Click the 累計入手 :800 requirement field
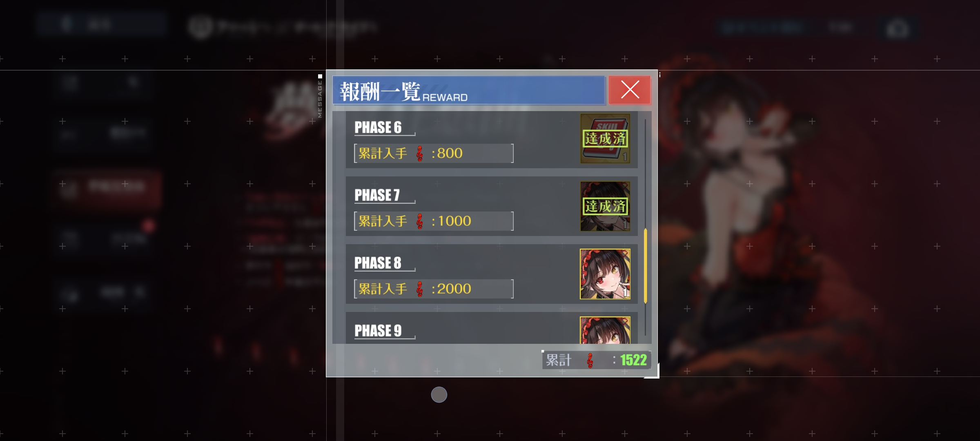This screenshot has height=441, width=980. (434, 153)
